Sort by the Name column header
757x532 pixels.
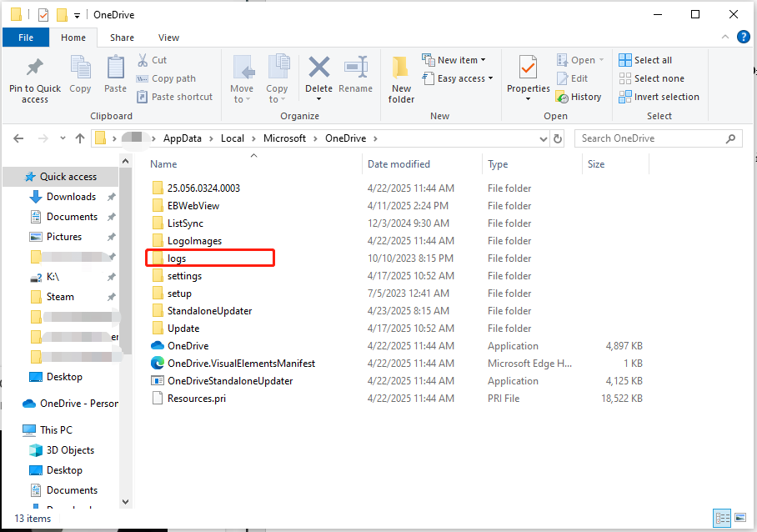(x=163, y=164)
